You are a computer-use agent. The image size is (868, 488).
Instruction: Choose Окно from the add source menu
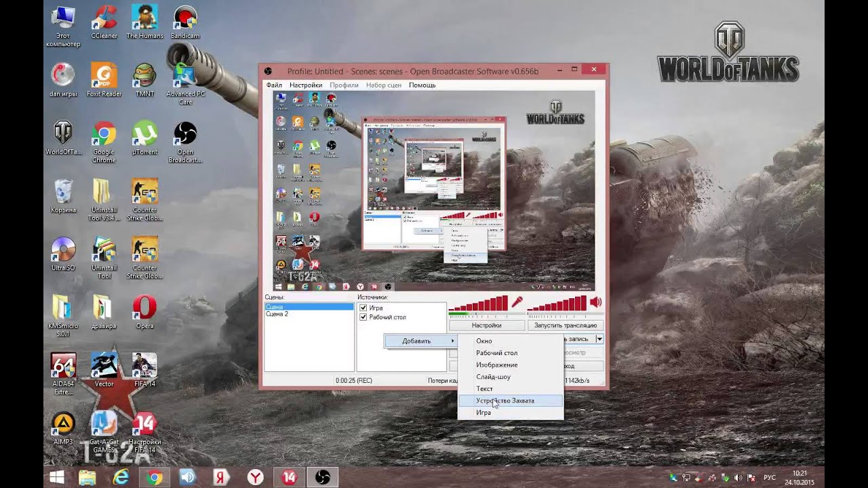point(510,341)
